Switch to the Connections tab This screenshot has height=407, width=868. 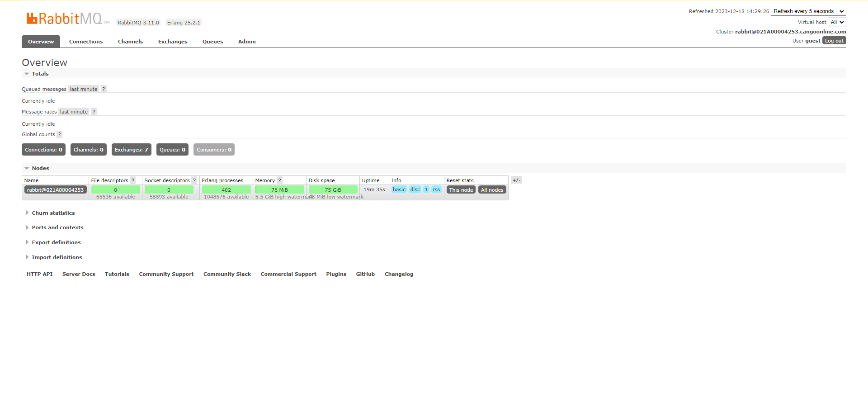click(x=86, y=42)
